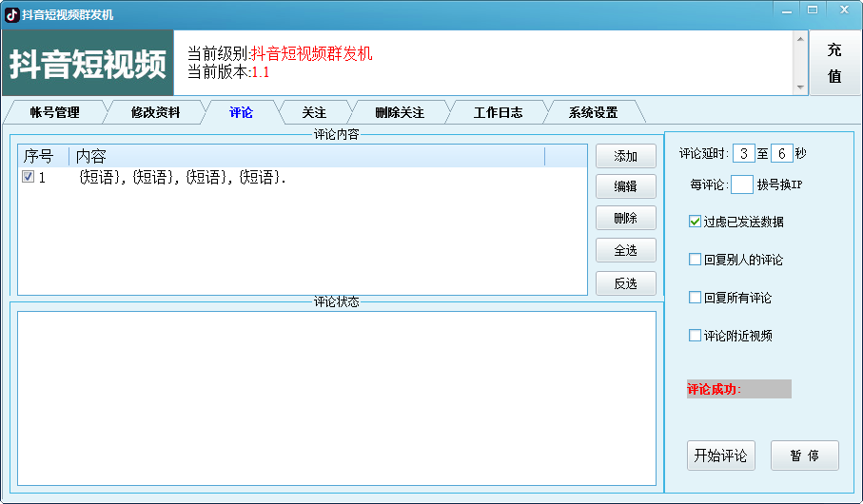Click the 暂停 pause button
Image resolution: width=863 pixels, height=504 pixels.
click(805, 456)
